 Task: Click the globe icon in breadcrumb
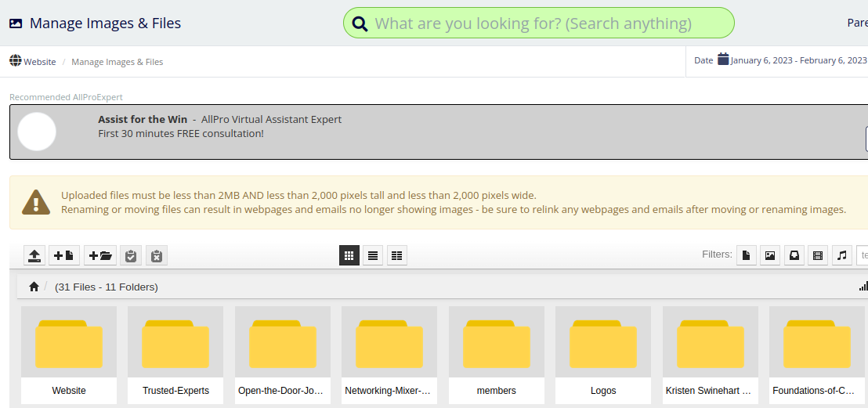[16, 60]
